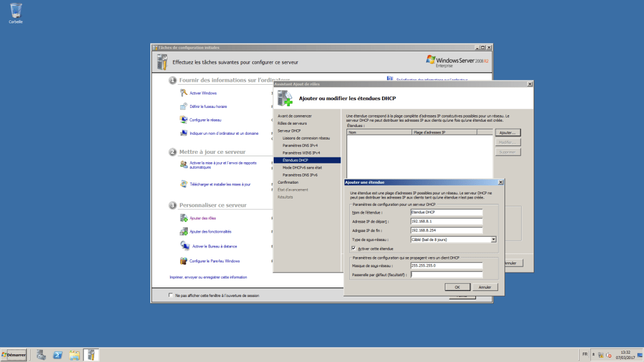Image resolution: width=644 pixels, height=362 pixels.
Task: Click the Ajouter button to add a scope
Action: [x=507, y=132]
